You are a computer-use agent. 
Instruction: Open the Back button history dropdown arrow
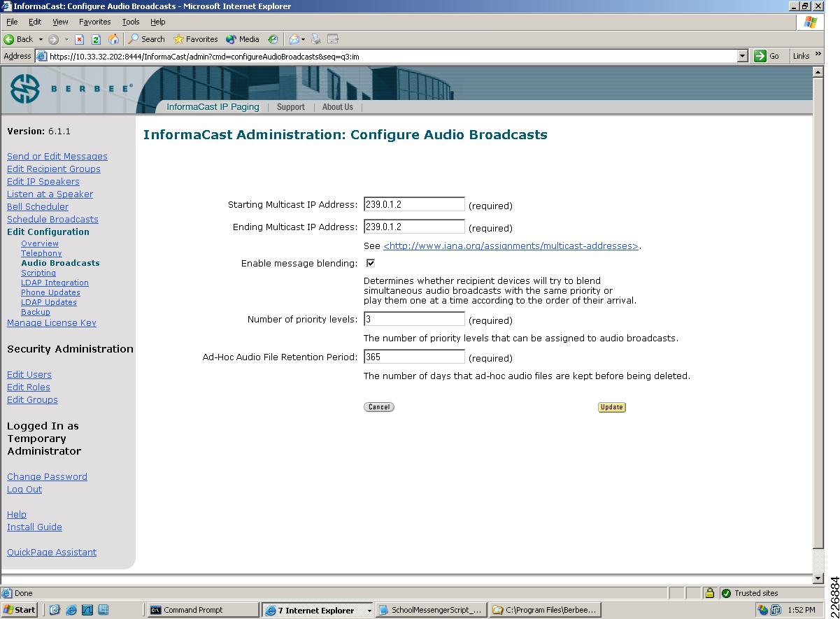(41, 39)
